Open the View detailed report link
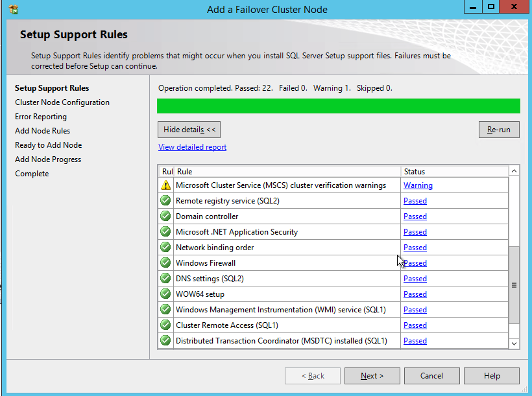Image resolution: width=532 pixels, height=396 pixels. tap(192, 147)
